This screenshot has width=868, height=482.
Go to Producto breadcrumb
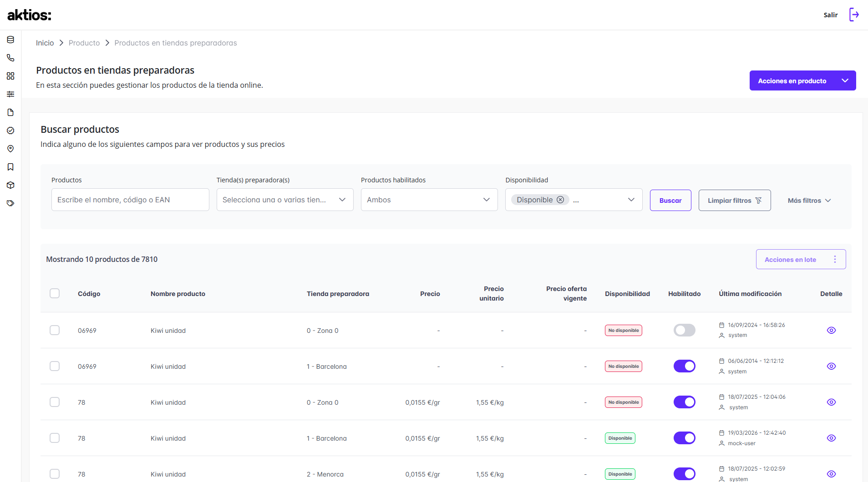point(84,43)
